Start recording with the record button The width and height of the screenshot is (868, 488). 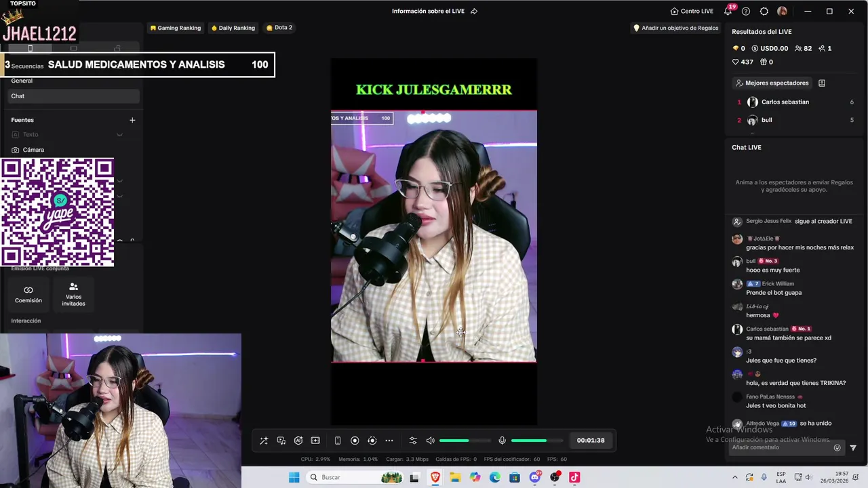(x=355, y=441)
